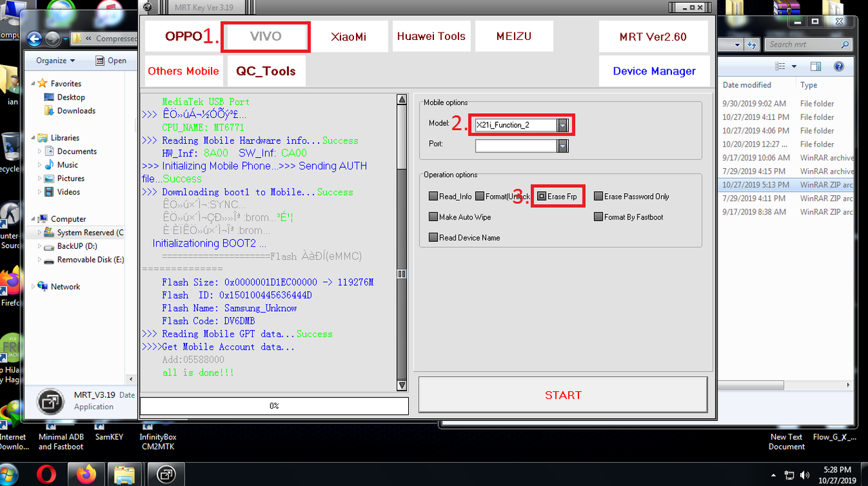868x486 pixels.
Task: Collapse the Computer tree node
Action: (x=34, y=219)
